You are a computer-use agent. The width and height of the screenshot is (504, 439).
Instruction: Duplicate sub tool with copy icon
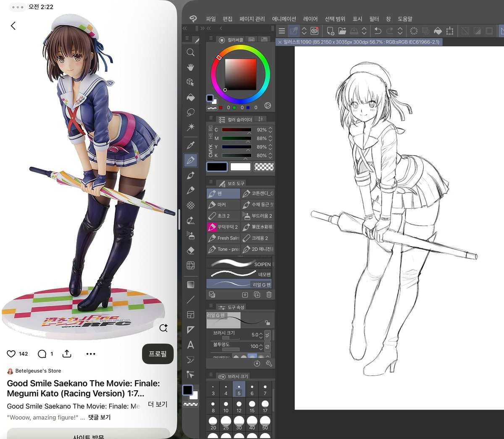(257, 294)
